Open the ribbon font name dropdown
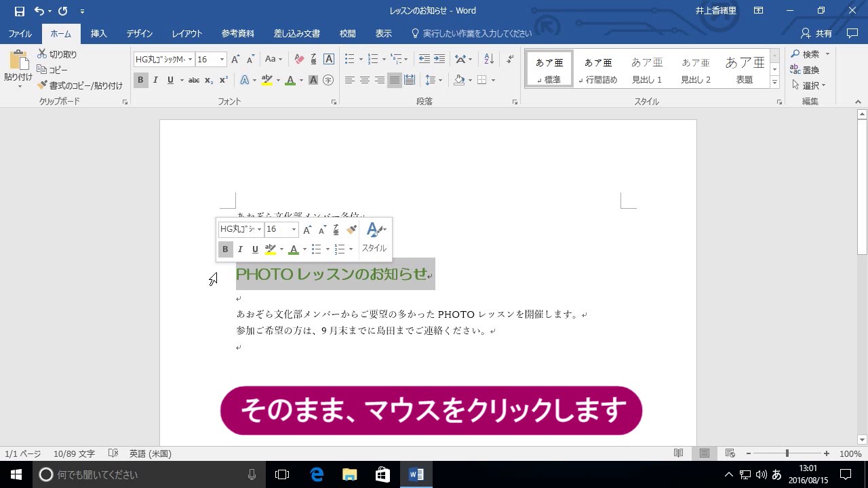Image resolution: width=868 pixels, height=488 pixels. [190, 60]
